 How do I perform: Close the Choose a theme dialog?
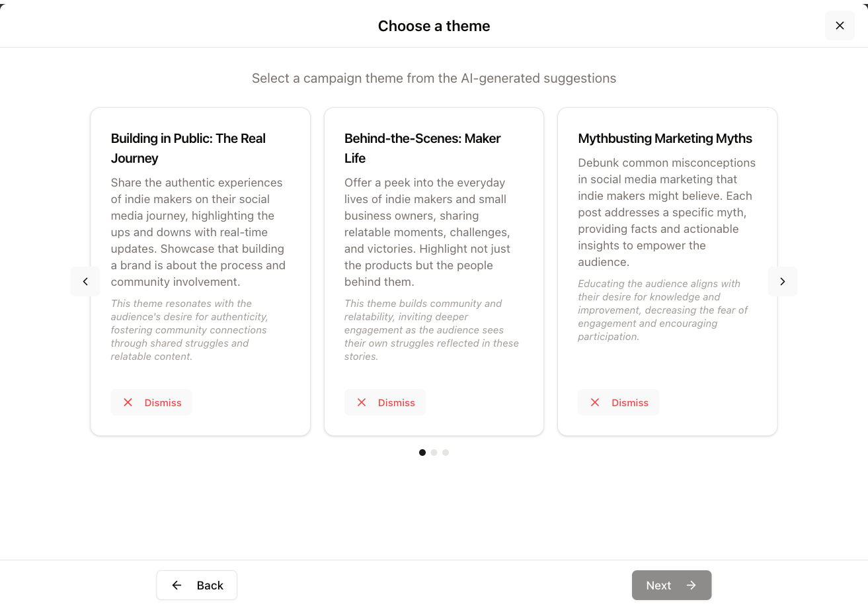pyautogui.click(x=840, y=26)
